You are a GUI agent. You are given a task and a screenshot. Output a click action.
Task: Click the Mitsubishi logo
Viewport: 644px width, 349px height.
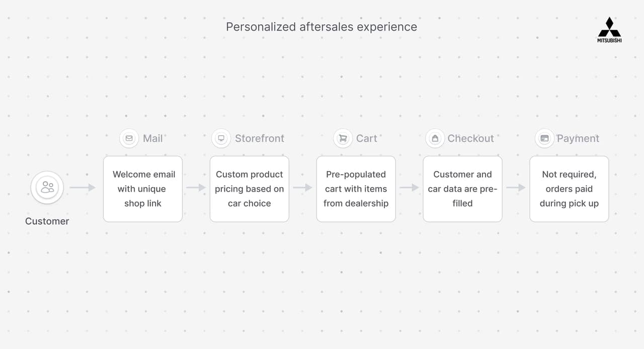click(x=609, y=30)
